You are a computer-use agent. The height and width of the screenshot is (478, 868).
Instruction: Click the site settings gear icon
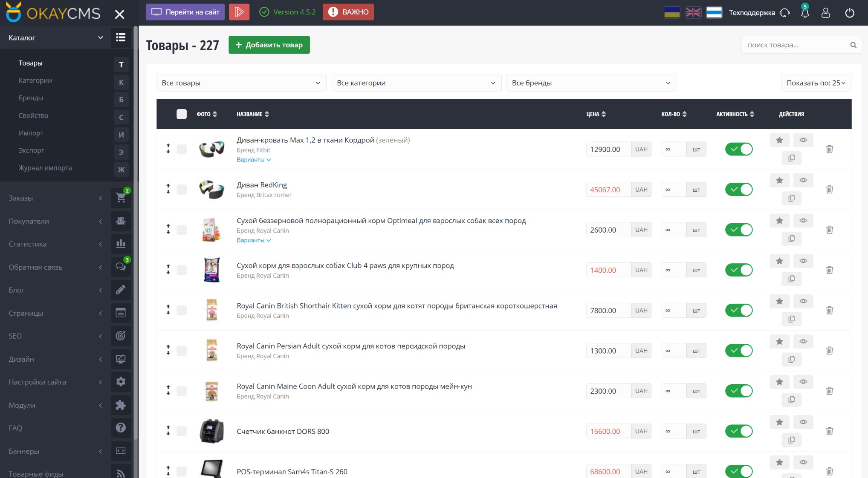pyautogui.click(x=121, y=382)
